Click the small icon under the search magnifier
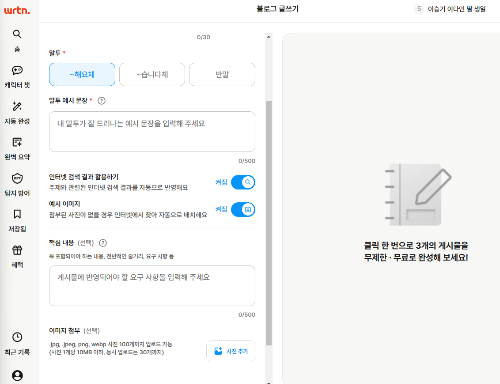The image size is (500, 384). tap(17, 49)
